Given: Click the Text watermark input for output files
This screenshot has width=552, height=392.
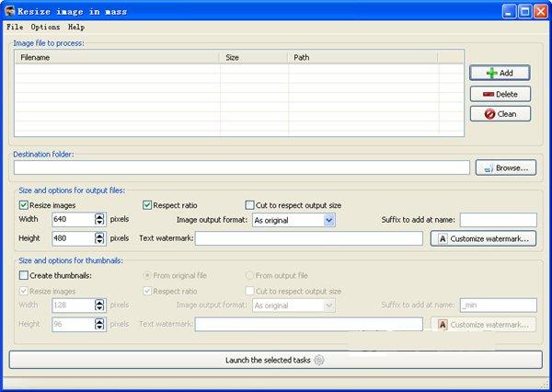Looking at the screenshot, I should click(308, 238).
